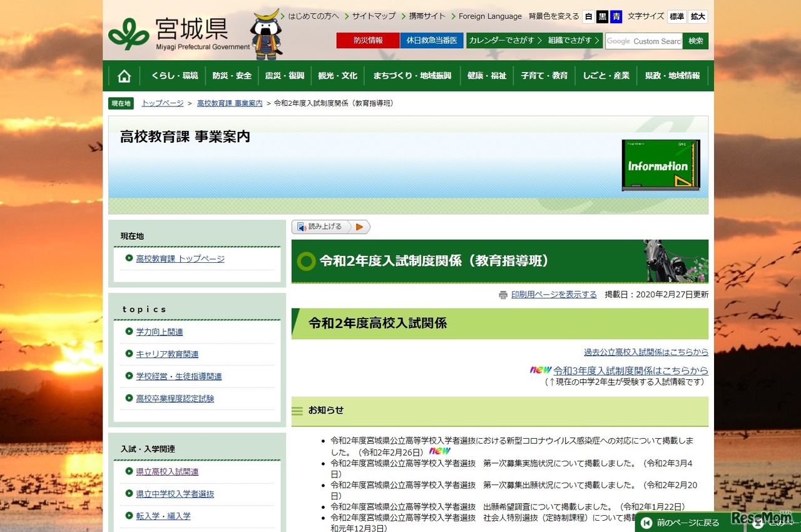Choose the white 白 background color swatch

click(588, 17)
